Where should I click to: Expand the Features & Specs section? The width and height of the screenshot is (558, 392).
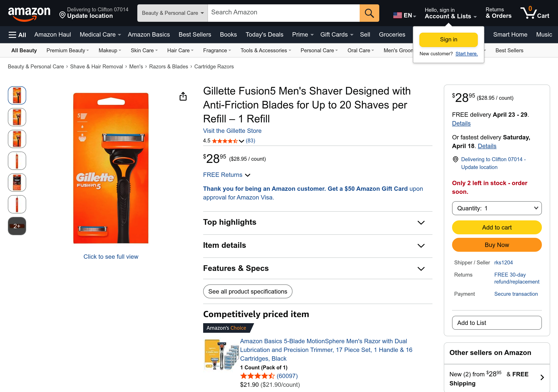coord(421,269)
